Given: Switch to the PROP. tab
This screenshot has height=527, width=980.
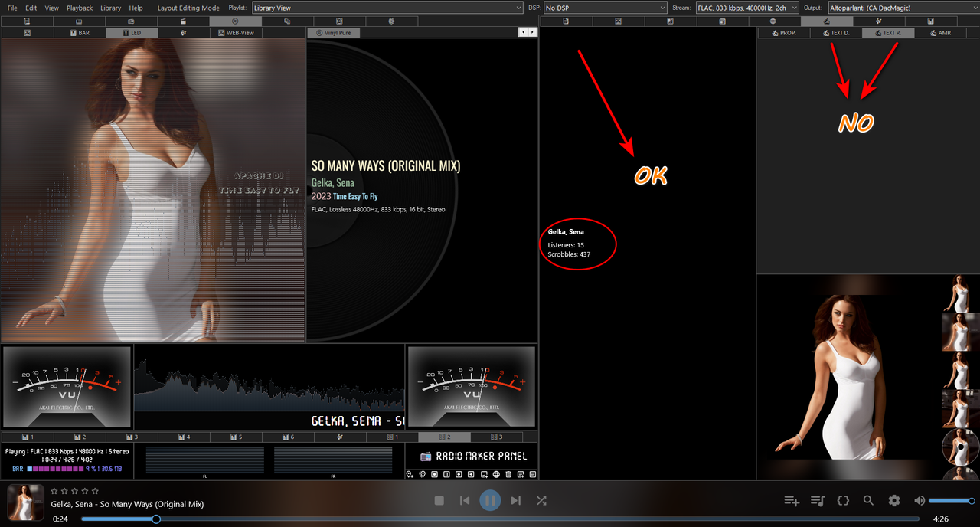Looking at the screenshot, I should tap(784, 33).
